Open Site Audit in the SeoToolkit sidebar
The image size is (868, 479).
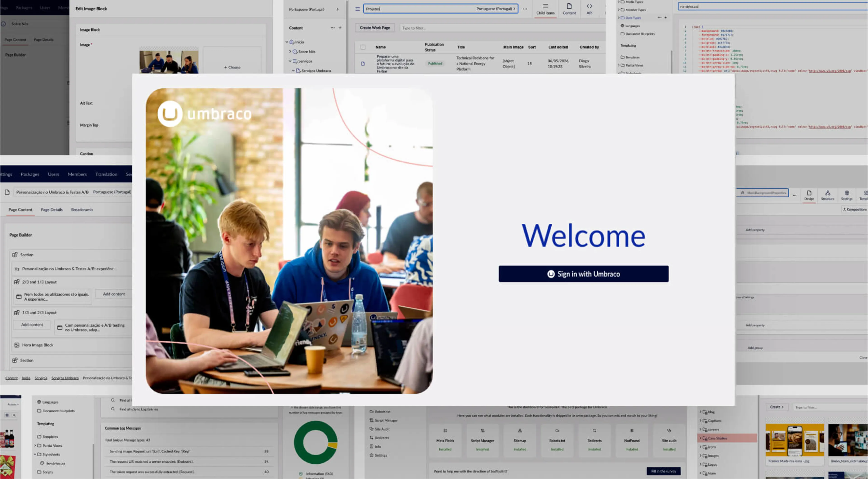[380, 429]
